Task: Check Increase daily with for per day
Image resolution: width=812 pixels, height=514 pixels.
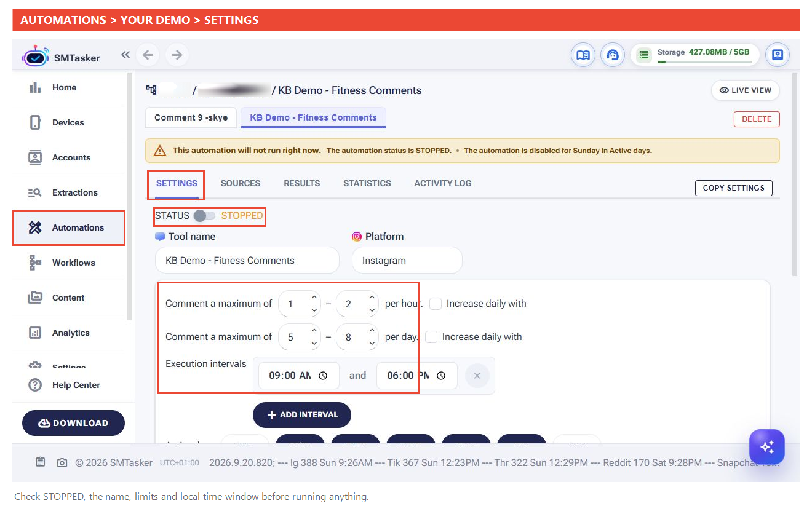Action: [x=431, y=337]
